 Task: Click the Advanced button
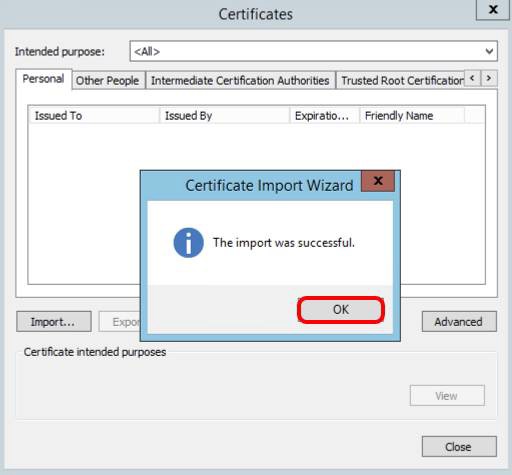click(459, 322)
